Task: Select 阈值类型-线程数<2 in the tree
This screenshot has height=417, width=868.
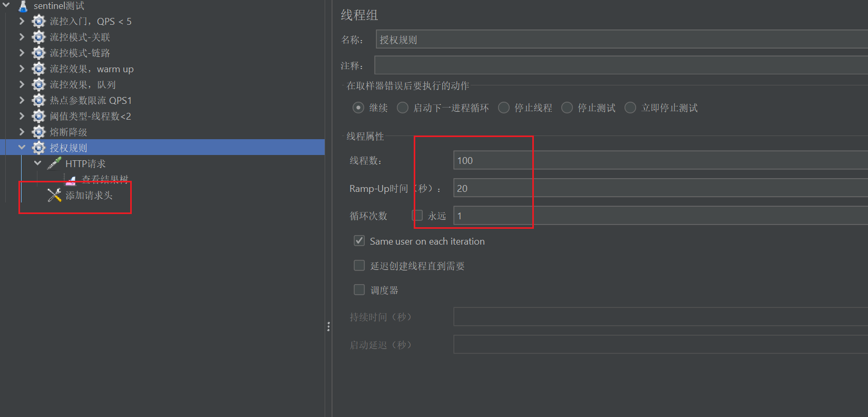Action: 90,116
